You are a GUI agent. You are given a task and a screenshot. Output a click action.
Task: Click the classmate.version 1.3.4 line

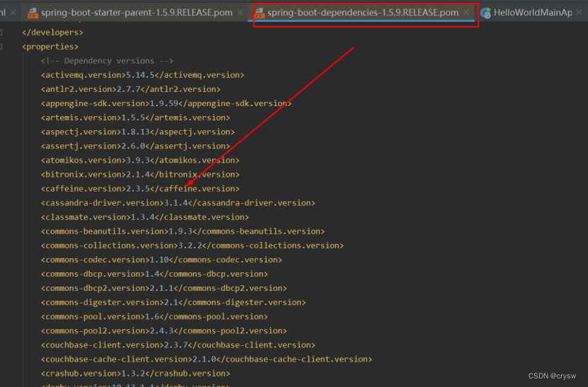point(145,217)
